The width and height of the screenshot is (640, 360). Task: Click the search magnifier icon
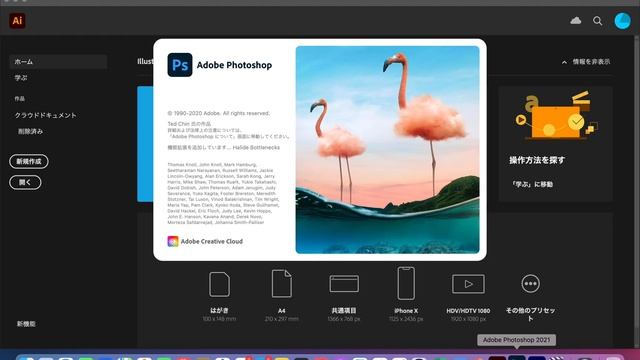[x=598, y=21]
